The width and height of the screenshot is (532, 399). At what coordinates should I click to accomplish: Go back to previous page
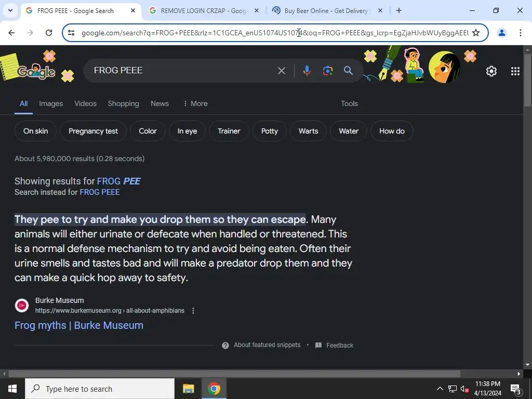[11, 33]
